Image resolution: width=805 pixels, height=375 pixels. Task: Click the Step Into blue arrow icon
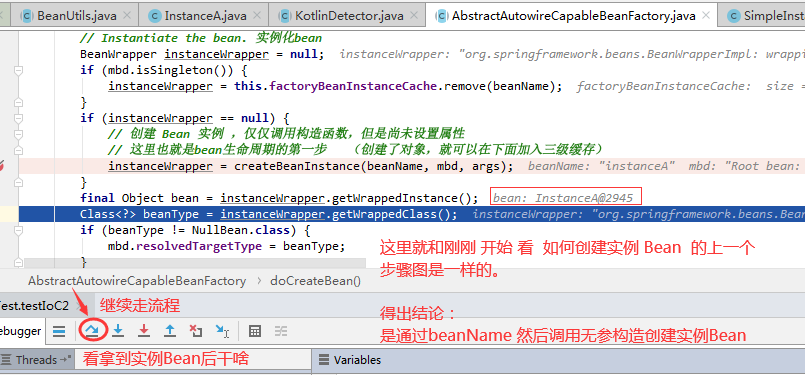click(x=119, y=331)
